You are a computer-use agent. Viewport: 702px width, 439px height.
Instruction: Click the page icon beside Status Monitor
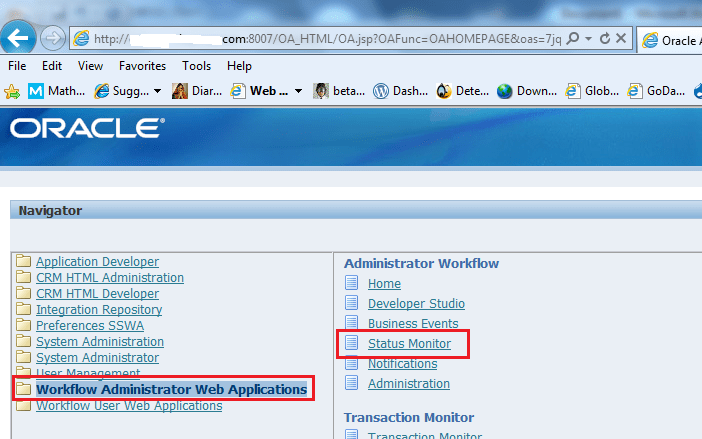(351, 343)
